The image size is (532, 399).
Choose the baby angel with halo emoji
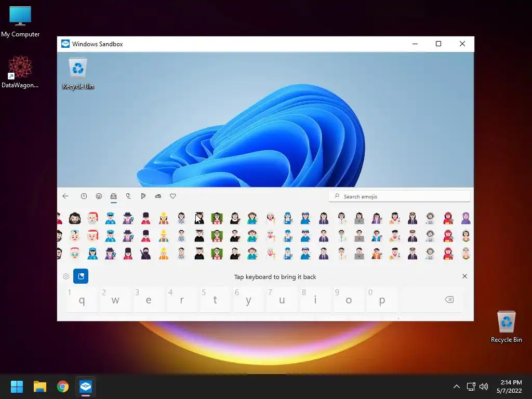pyautogui.click(x=75, y=235)
